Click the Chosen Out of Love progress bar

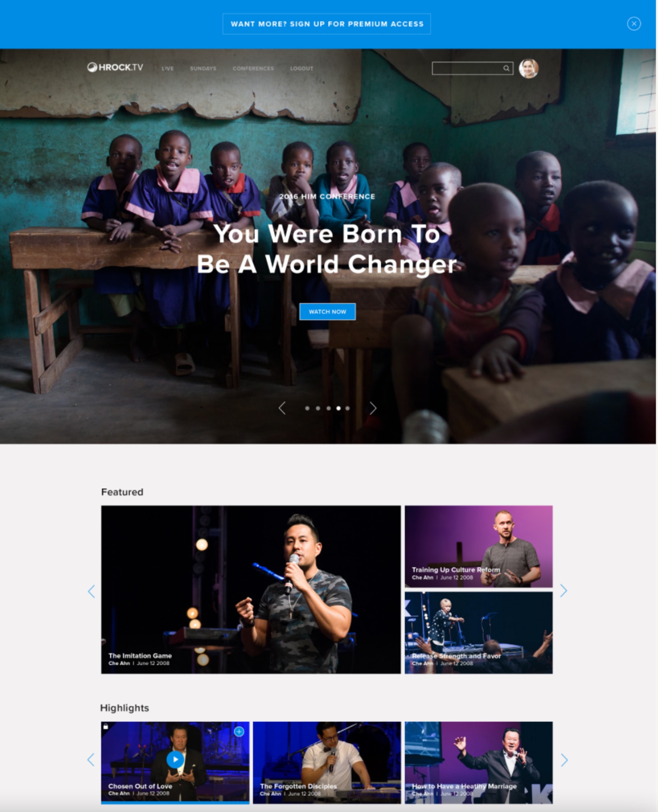pyautogui.click(x=175, y=802)
